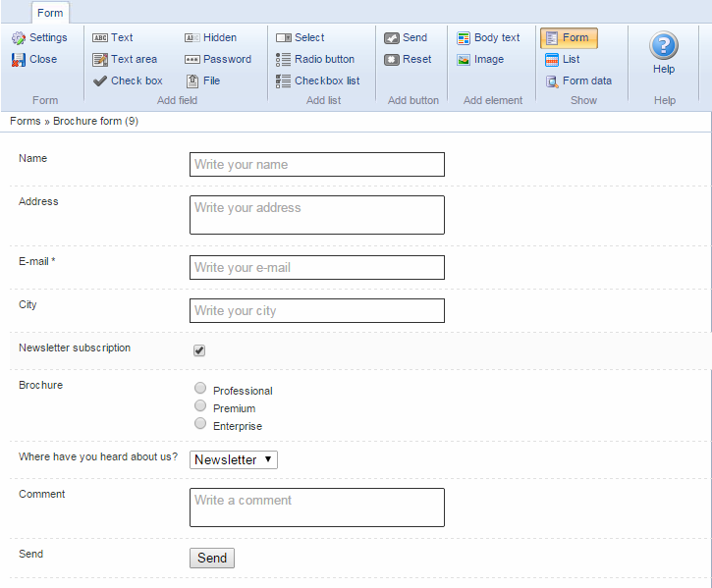Select the Professional brochure option

pyautogui.click(x=200, y=389)
